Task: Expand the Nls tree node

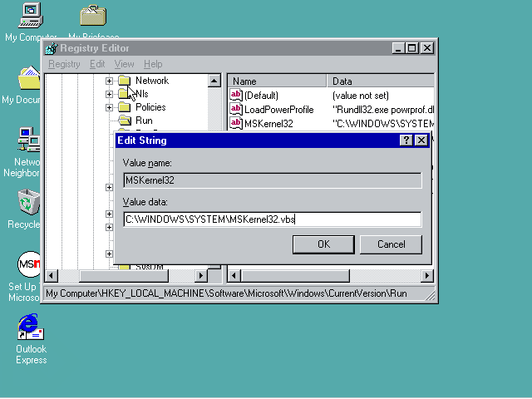Action: click(x=109, y=94)
